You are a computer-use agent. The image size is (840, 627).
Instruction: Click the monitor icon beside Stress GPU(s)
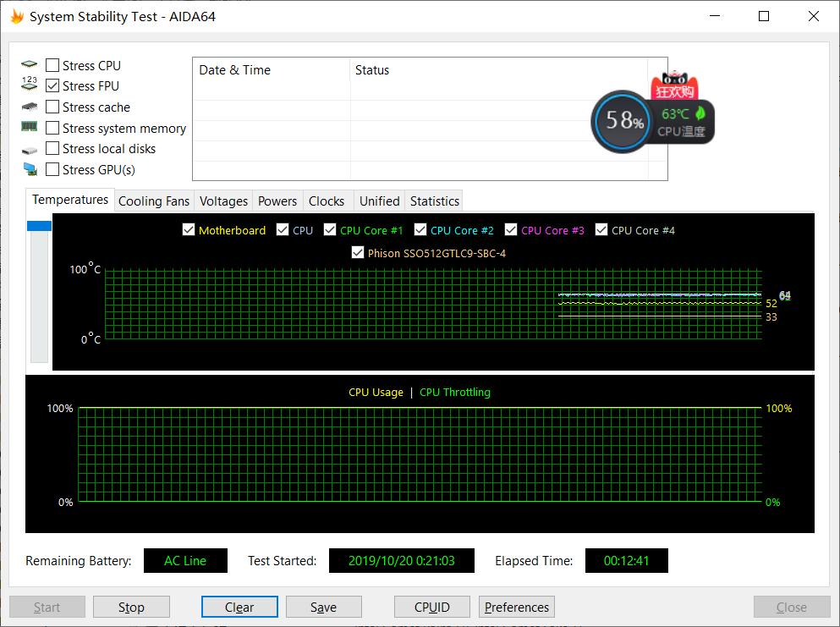coord(30,170)
